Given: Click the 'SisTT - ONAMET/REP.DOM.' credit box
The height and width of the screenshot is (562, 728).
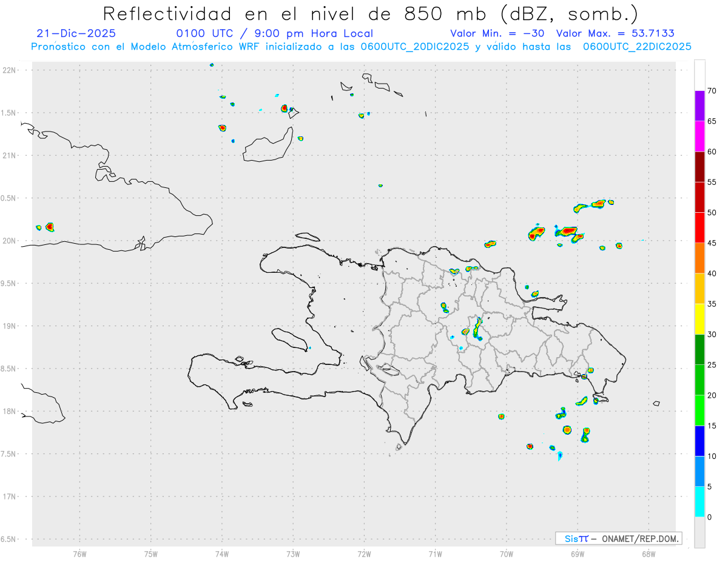Looking at the screenshot, I should (618, 538).
